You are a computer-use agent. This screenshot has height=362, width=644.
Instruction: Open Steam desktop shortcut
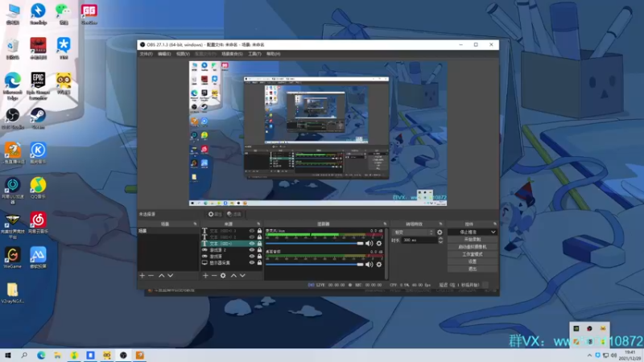[x=38, y=118]
